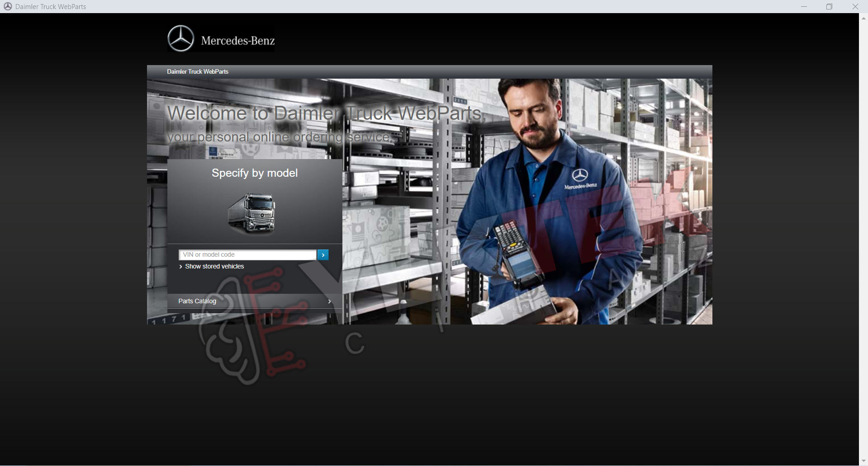Minimize the Daimler Truck WebParts window
This screenshot has width=868, height=466.
coord(804,6)
